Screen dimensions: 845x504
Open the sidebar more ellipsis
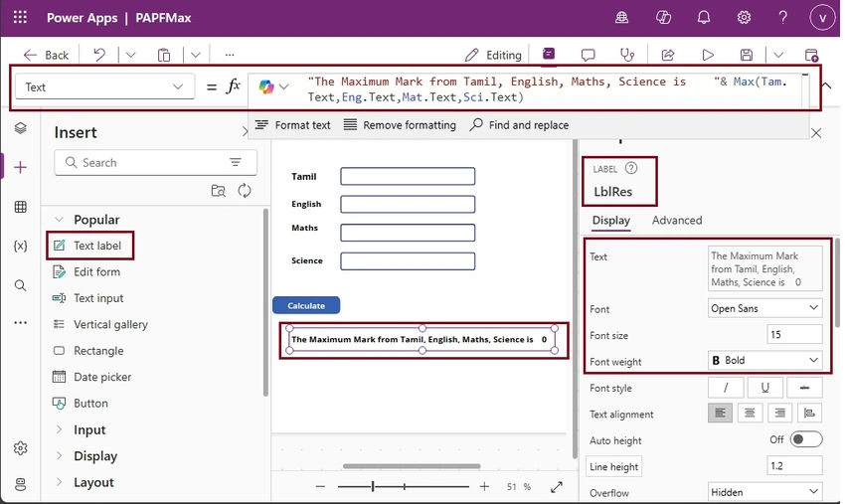21,322
